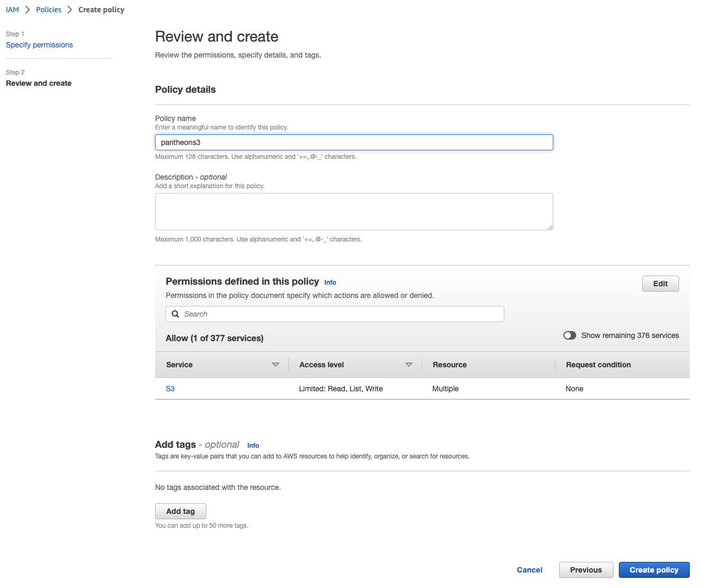Click the Previous button
The width and height of the screenshot is (702, 588).
coord(586,569)
